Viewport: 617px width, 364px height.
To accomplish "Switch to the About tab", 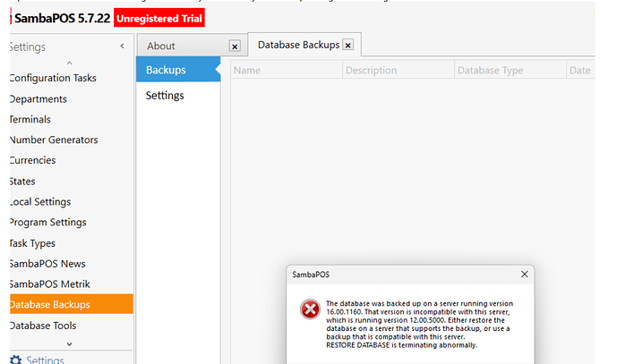I will 162,47.
